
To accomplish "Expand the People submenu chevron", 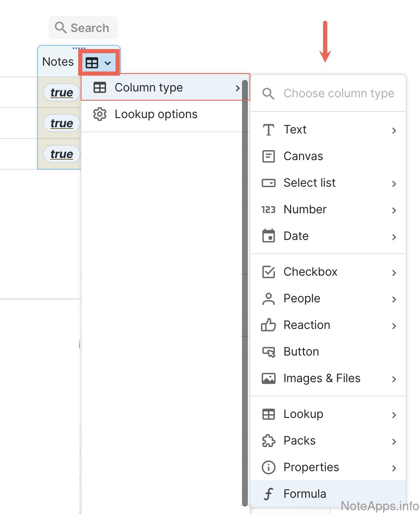I will (x=394, y=299).
